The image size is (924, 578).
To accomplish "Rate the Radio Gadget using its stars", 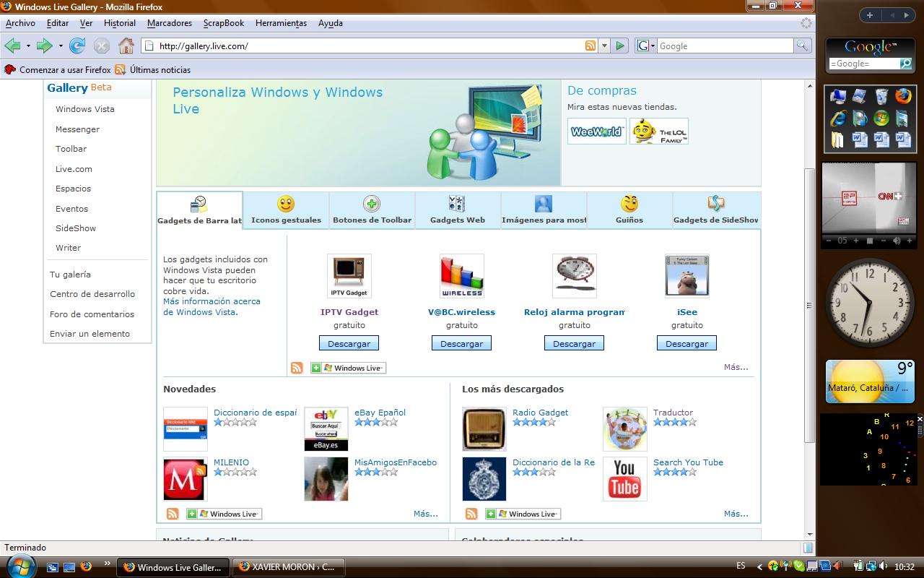I will click(x=533, y=422).
